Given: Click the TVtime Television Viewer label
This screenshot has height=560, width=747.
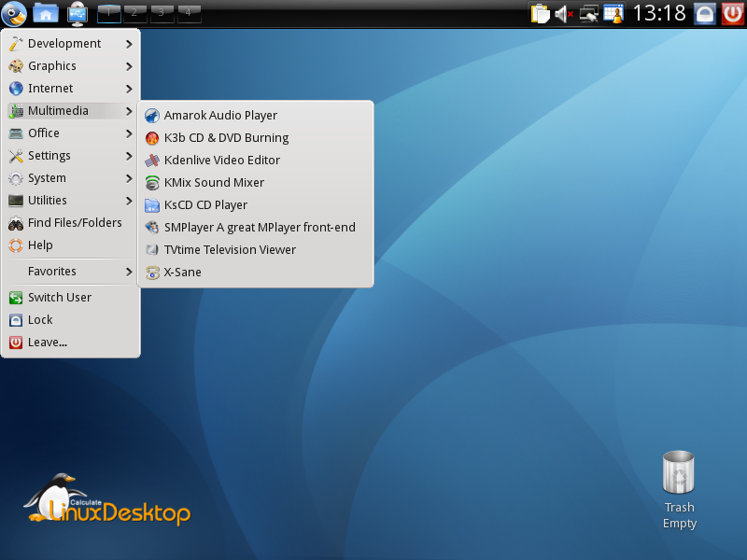Looking at the screenshot, I should pos(230,250).
